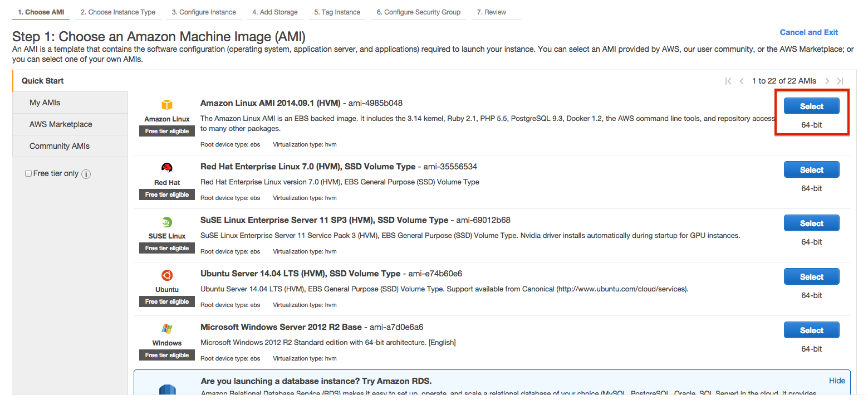868x404 pixels.
Task: Go to the first page of AMIs
Action: click(x=728, y=81)
